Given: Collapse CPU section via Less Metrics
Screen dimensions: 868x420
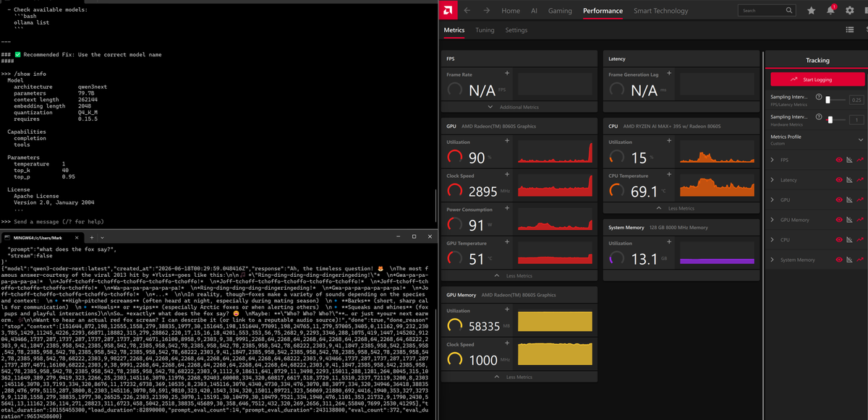Looking at the screenshot, I should [x=682, y=208].
